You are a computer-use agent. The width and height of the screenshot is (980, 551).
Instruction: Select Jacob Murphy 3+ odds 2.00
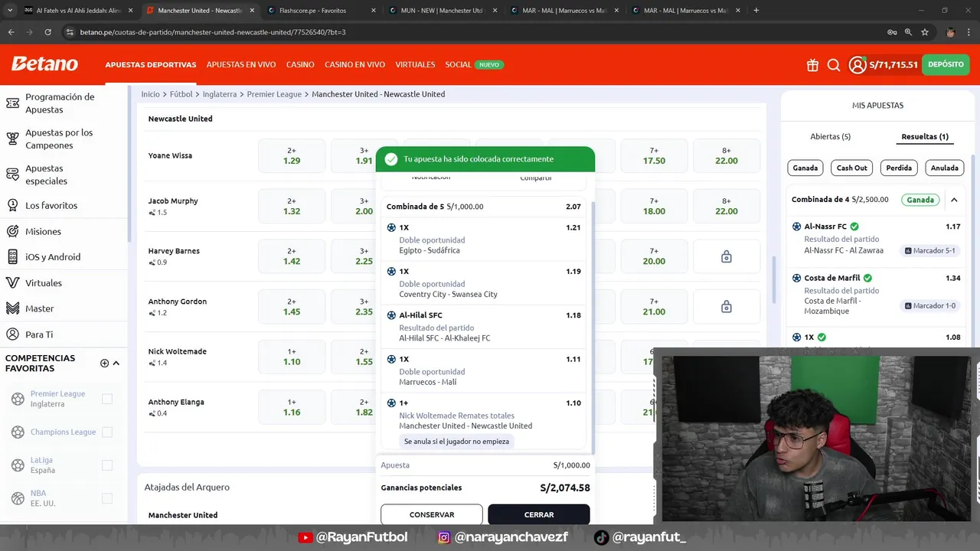click(364, 206)
